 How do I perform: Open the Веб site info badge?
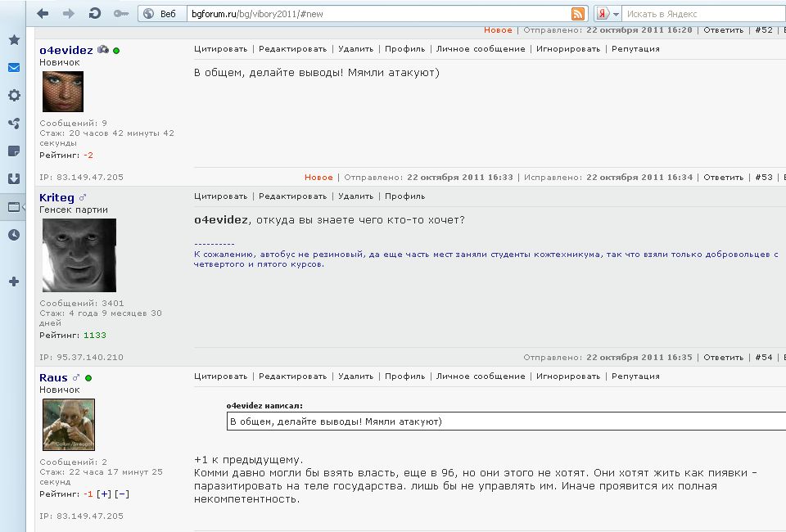coord(160,14)
